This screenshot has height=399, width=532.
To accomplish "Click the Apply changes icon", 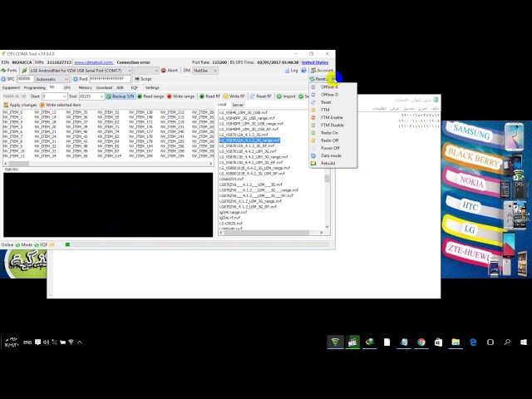I will [6, 106].
